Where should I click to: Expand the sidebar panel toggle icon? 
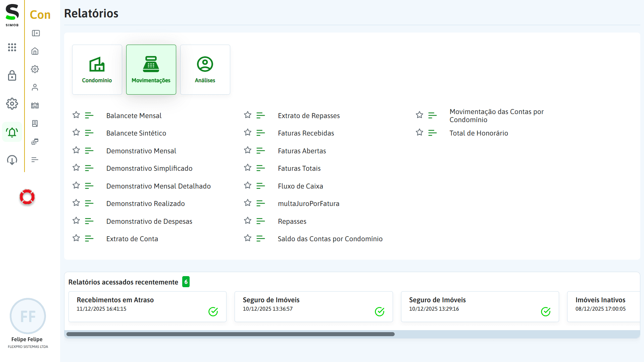pos(36,33)
